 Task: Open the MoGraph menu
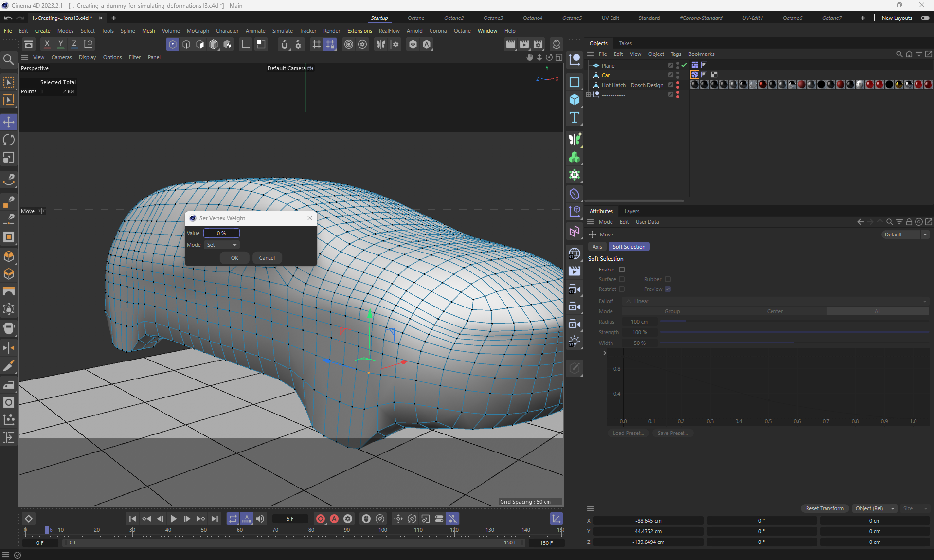coord(198,31)
